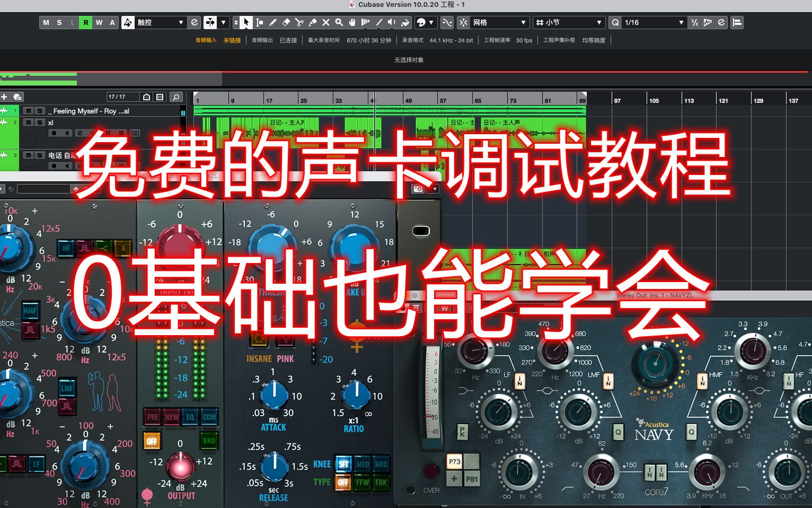This screenshot has height=508, width=812.
Task: Open the xl track channel e button
Action: pos(80,133)
